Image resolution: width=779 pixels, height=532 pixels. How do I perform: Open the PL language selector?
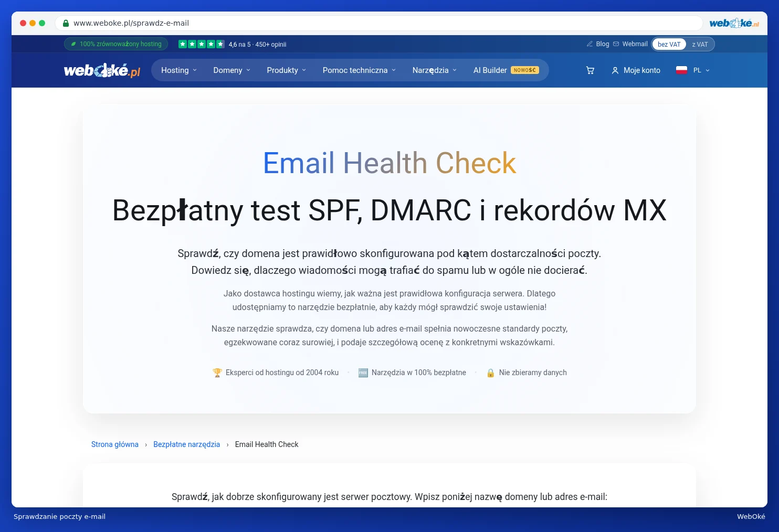click(x=693, y=70)
